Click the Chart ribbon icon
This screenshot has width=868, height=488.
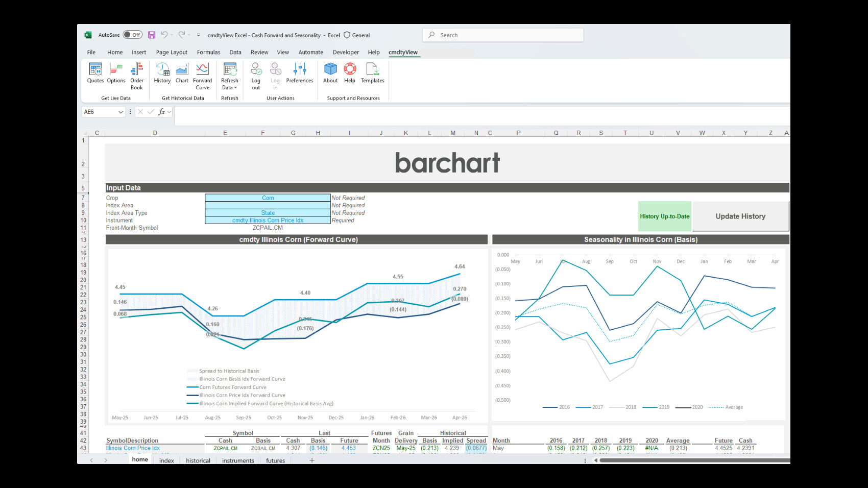pos(182,73)
